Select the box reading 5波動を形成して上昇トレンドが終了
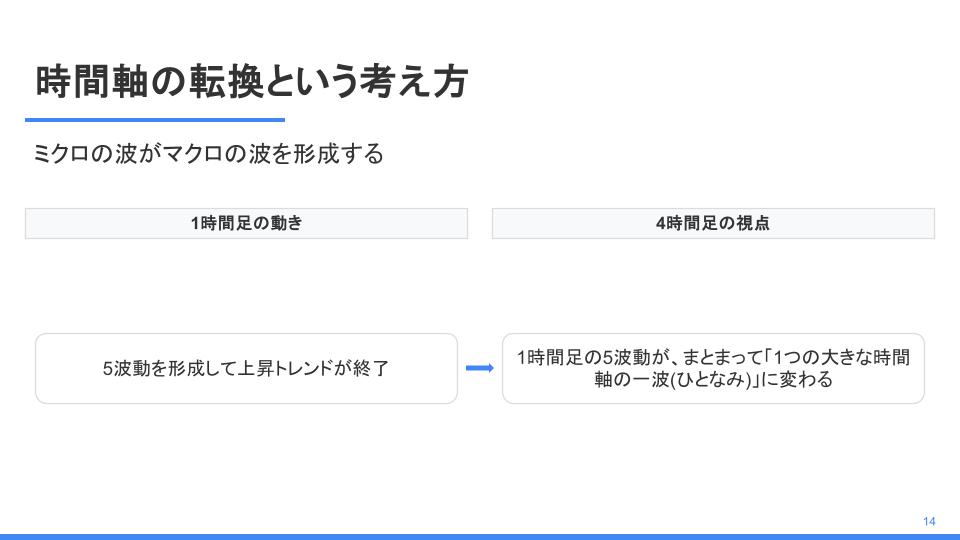The width and height of the screenshot is (960, 540). (x=246, y=369)
